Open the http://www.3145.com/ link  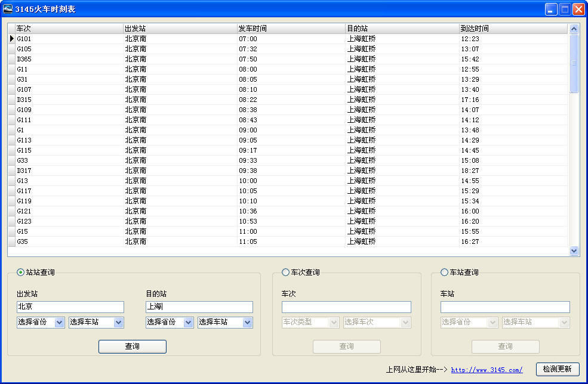(487, 370)
